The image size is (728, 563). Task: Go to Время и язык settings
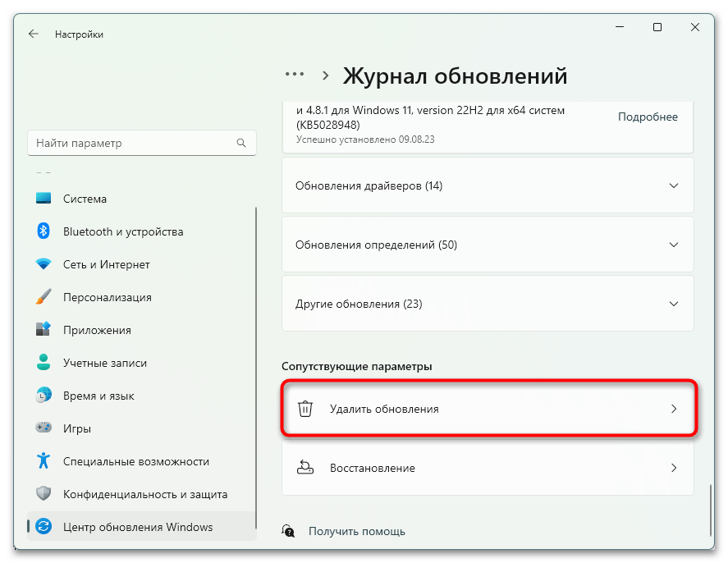[x=142, y=396]
